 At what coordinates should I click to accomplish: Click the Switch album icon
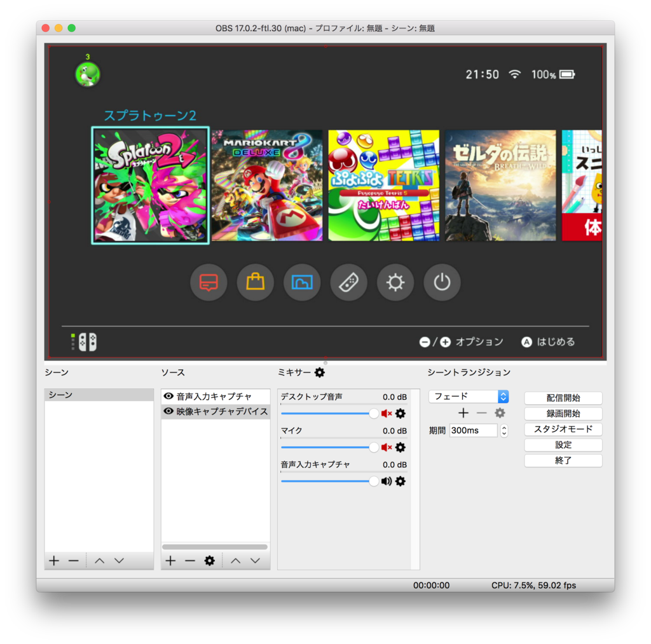(x=302, y=282)
